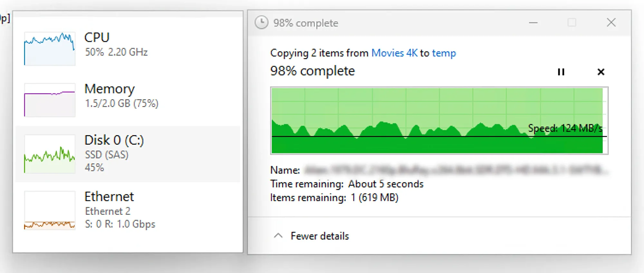This screenshot has height=273, width=644.
Task: Collapse the dialog with Fewer details chevron
Action: pos(278,236)
